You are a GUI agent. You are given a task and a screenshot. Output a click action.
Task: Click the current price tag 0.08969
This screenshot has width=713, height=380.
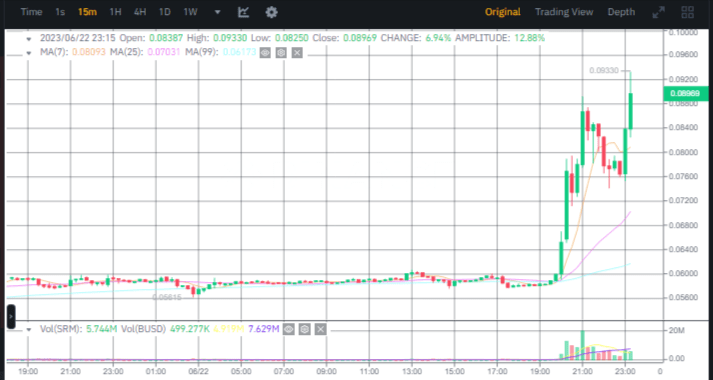686,94
